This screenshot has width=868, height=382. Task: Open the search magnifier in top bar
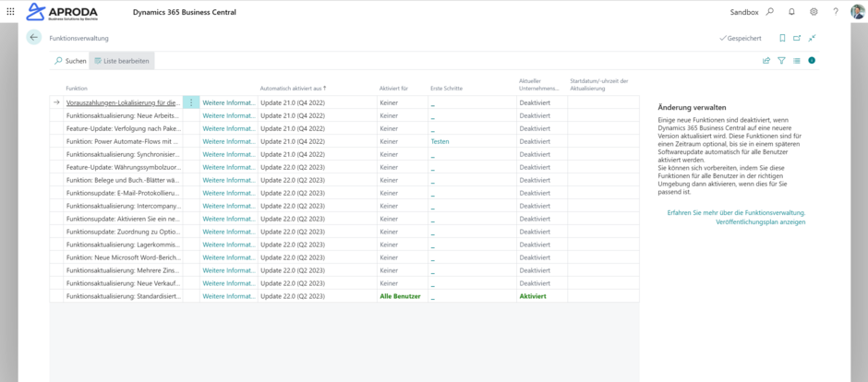[x=769, y=12]
